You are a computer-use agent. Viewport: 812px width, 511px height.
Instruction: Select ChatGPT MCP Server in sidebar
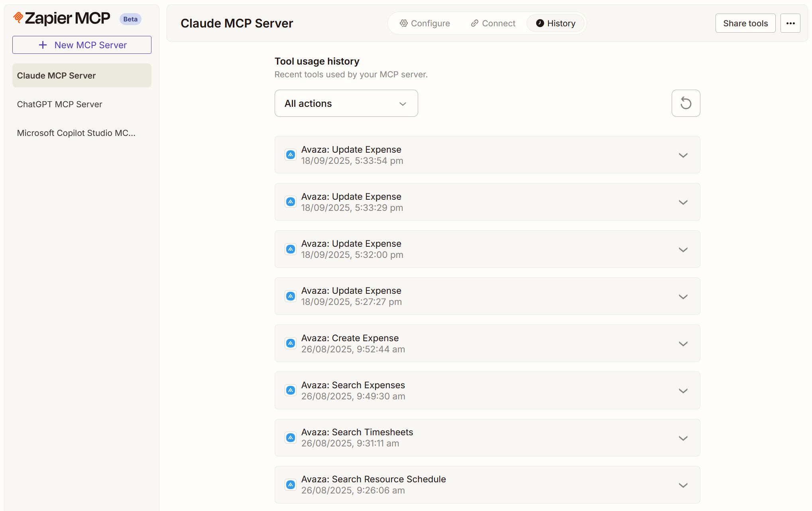[x=60, y=104]
